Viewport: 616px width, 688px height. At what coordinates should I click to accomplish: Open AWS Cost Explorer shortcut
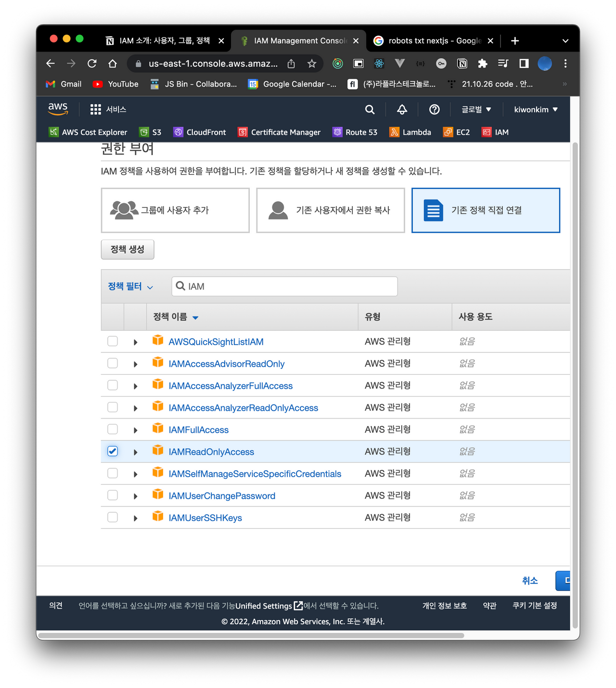(x=88, y=132)
